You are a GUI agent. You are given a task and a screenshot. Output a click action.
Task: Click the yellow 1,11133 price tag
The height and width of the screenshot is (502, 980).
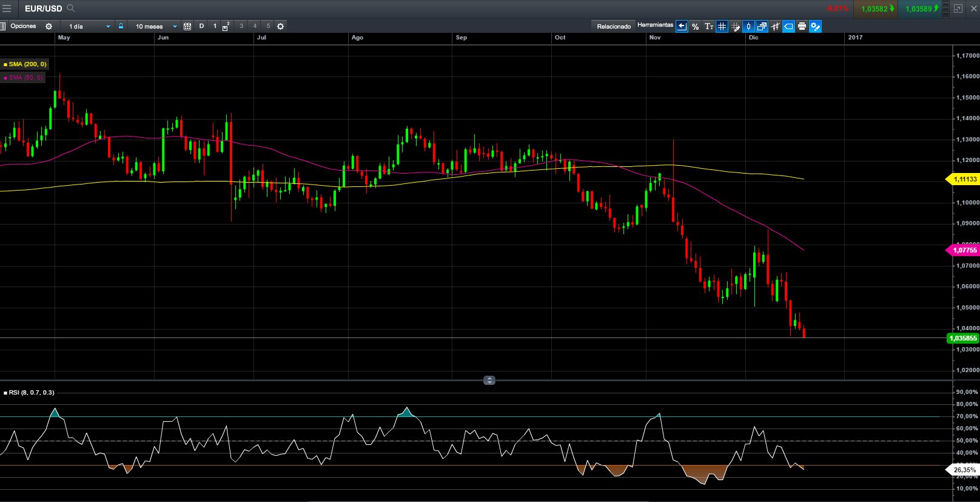[962, 179]
